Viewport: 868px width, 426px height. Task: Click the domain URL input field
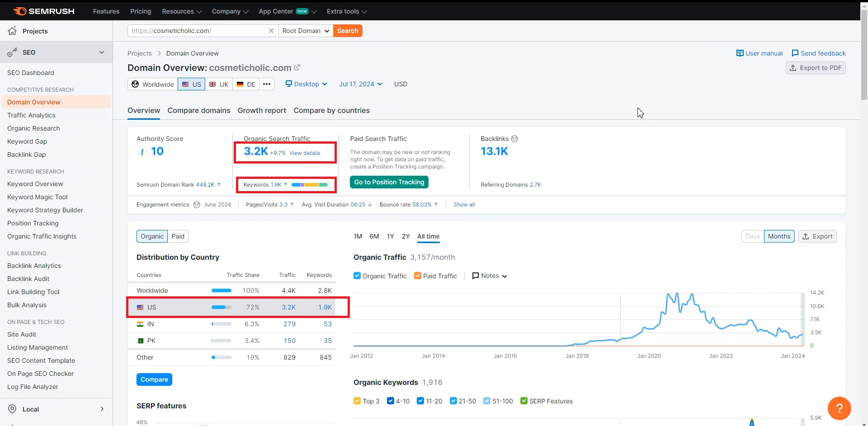[x=199, y=31]
